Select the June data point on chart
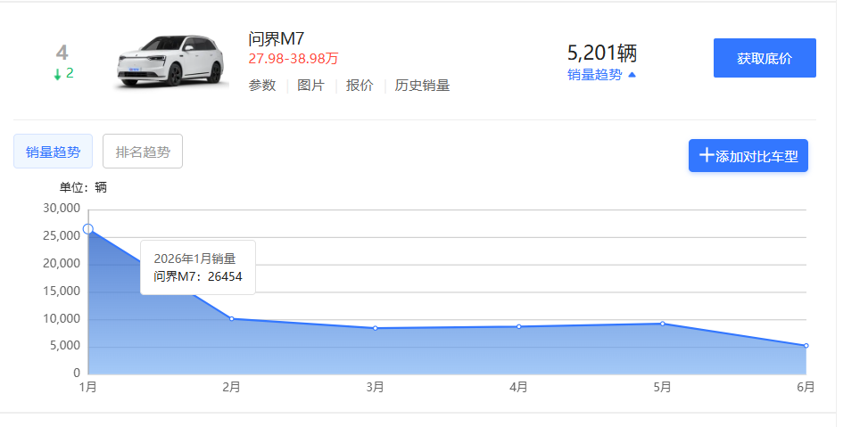The height and width of the screenshot is (427, 868). click(x=806, y=346)
